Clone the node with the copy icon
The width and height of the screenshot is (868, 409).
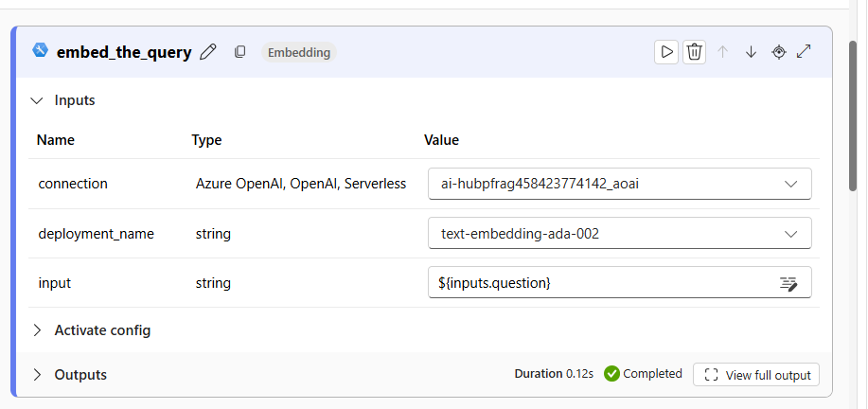click(x=239, y=52)
